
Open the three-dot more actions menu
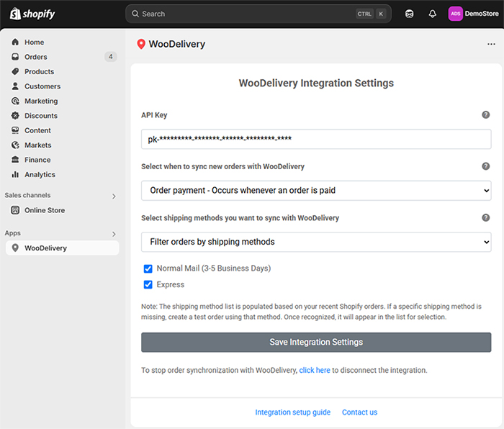pos(491,44)
